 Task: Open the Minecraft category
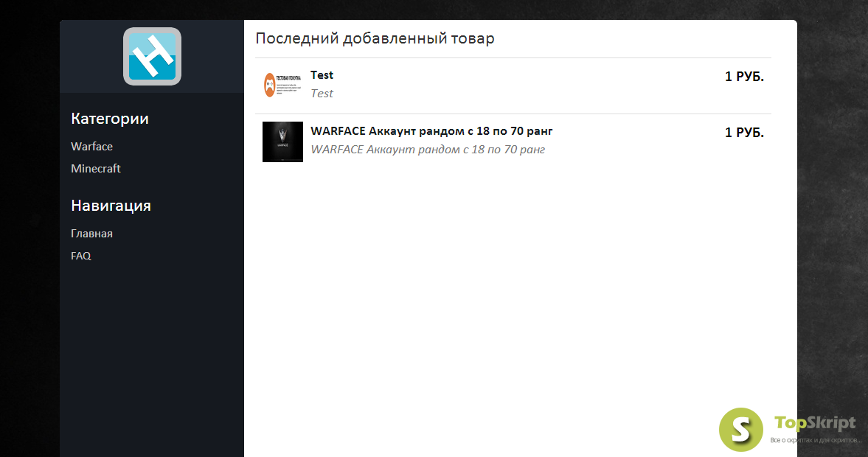pyautogui.click(x=96, y=169)
